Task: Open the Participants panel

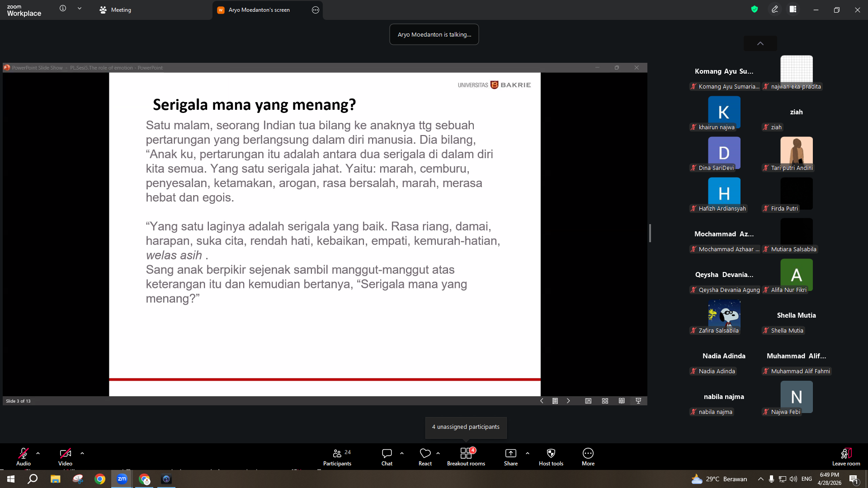Action: [x=337, y=457]
